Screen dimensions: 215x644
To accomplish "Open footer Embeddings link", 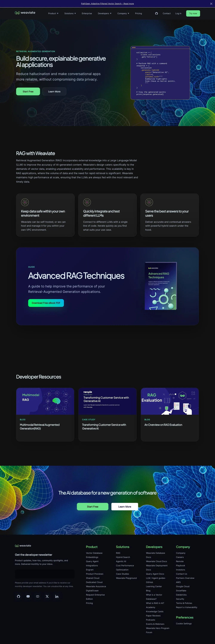I will click(92, 557).
